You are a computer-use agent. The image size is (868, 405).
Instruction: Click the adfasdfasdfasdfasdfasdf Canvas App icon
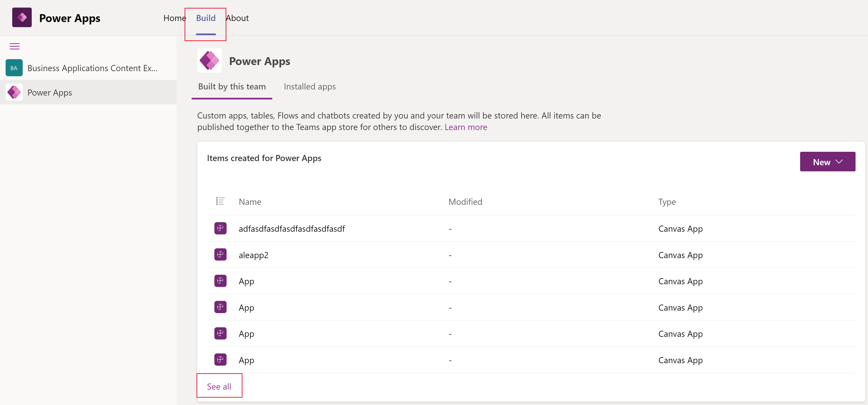pyautogui.click(x=220, y=228)
